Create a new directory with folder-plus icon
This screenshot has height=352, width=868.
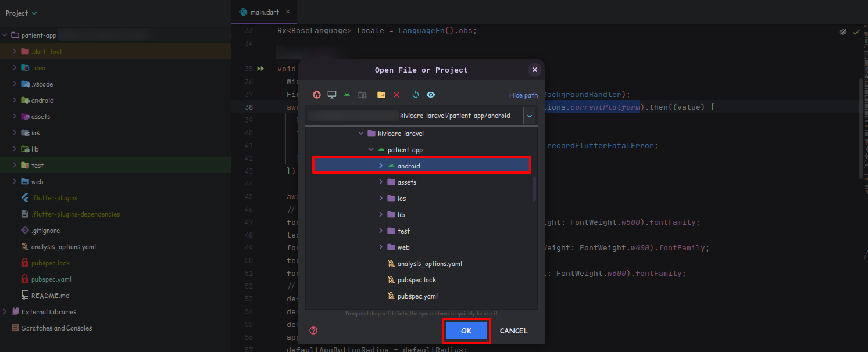coord(381,95)
